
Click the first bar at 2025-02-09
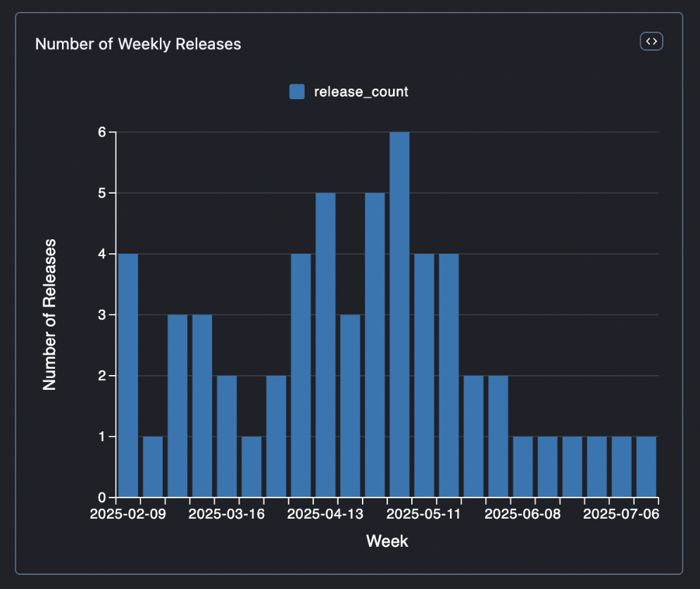tap(129, 373)
